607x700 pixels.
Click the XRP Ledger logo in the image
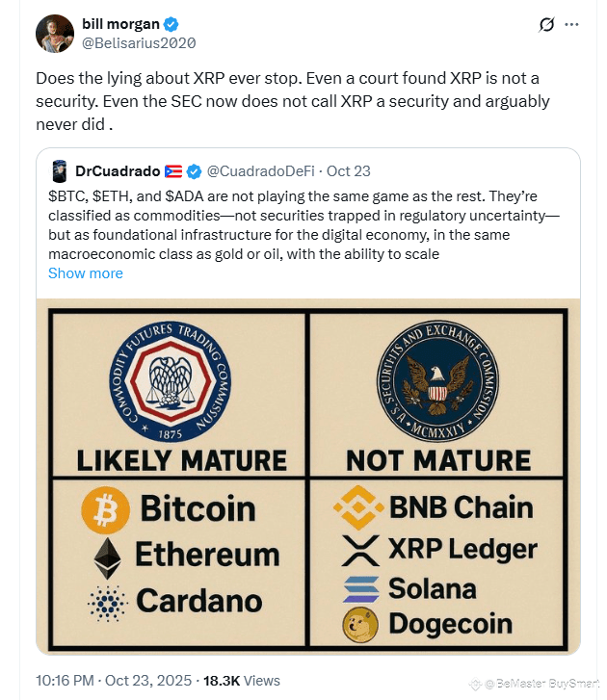(x=360, y=551)
